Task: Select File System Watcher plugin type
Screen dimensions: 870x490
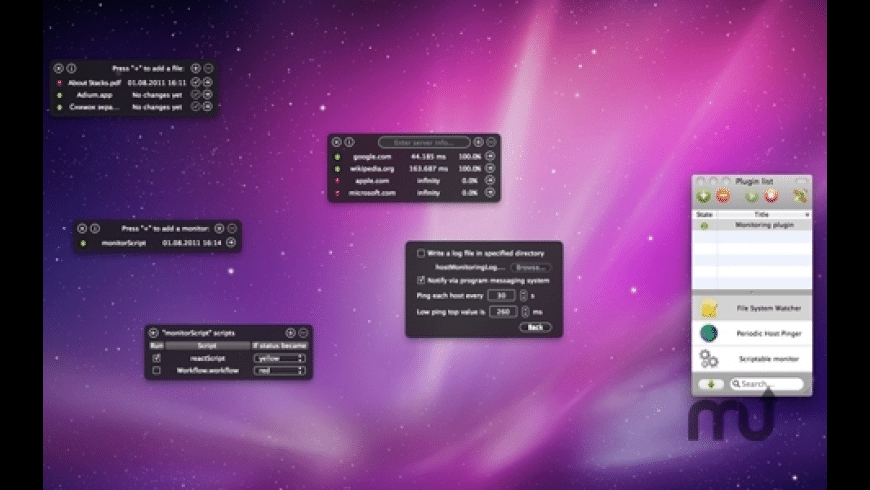Action: click(x=752, y=308)
